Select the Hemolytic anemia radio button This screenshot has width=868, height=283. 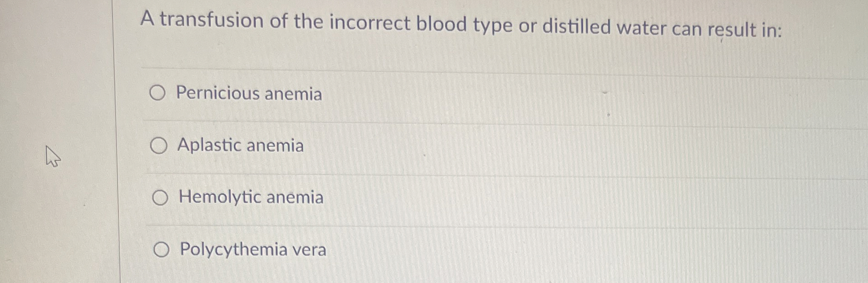[160, 197]
